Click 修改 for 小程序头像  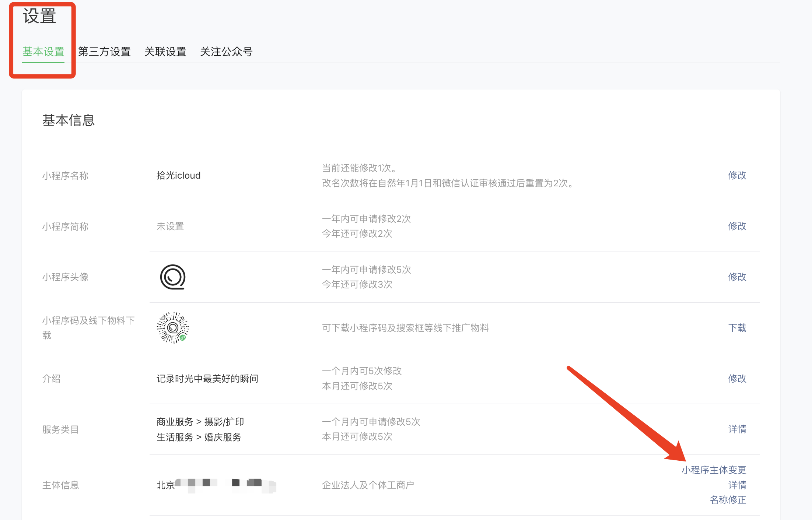point(737,277)
